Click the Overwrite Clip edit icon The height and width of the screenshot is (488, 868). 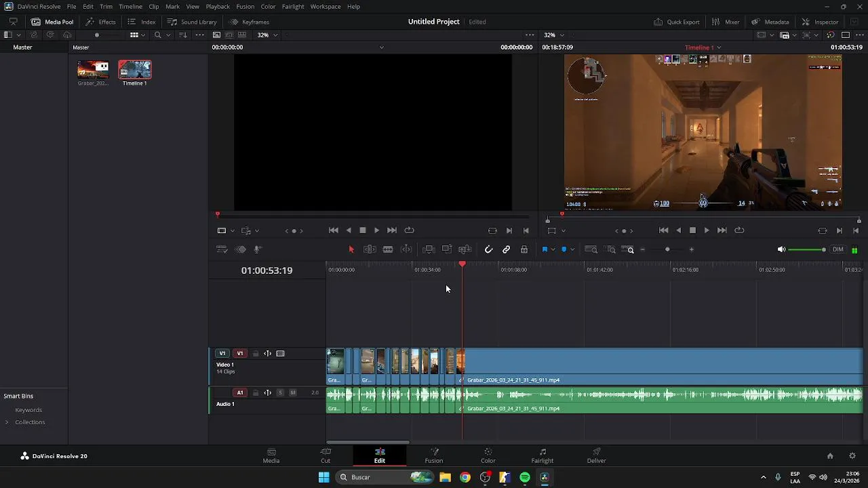[447, 249]
